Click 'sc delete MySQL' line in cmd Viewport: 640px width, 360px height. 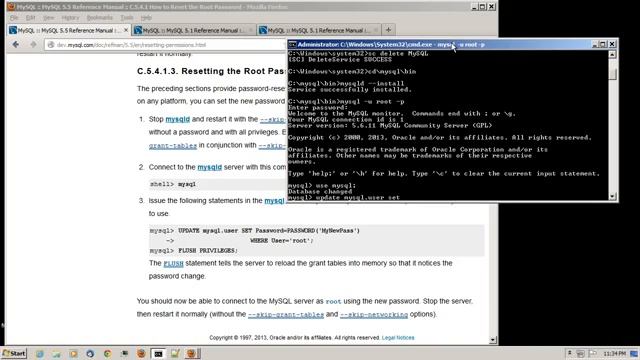[x=358, y=53]
